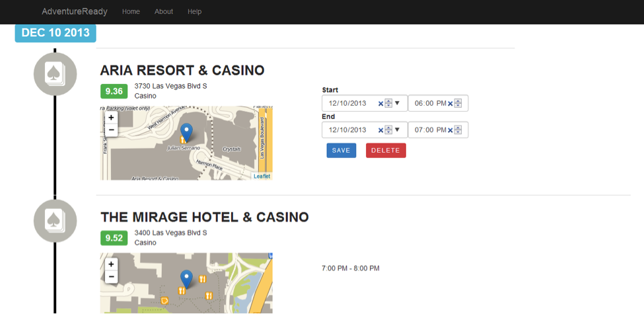The width and height of the screenshot is (644, 314).
Task: Click the End time spinner arrows
Action: pos(458,130)
